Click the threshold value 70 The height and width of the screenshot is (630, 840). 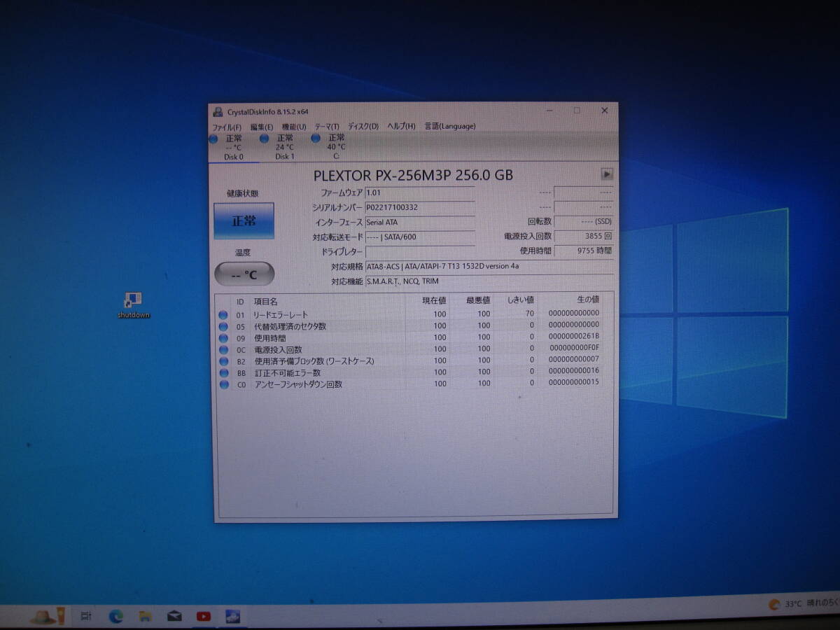tap(530, 314)
